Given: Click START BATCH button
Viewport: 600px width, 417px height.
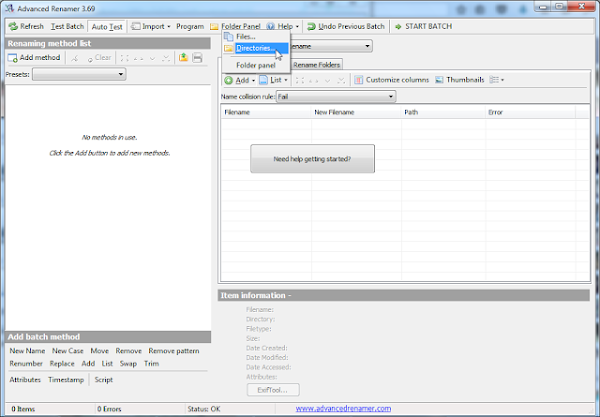Looking at the screenshot, I should point(423,26).
